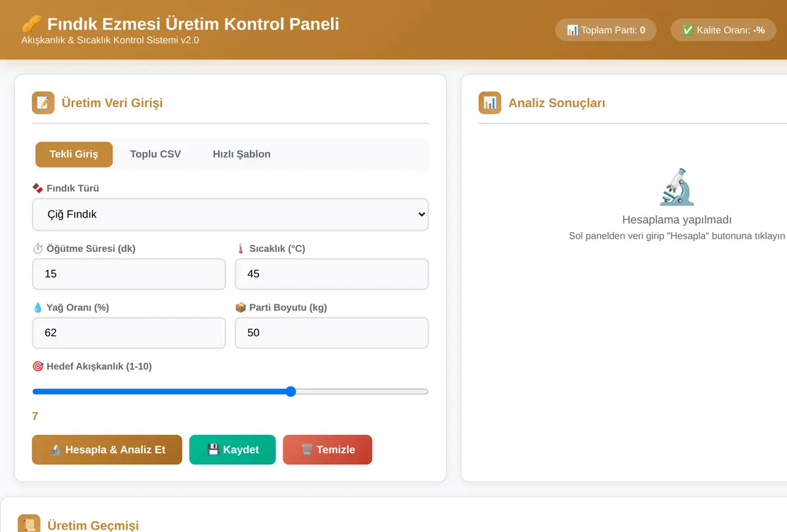The width and height of the screenshot is (787, 532).
Task: Click the subtitle "Akışkanlık & Sıcaklık Kontrol Sistemi v2.0"
Action: pos(110,40)
